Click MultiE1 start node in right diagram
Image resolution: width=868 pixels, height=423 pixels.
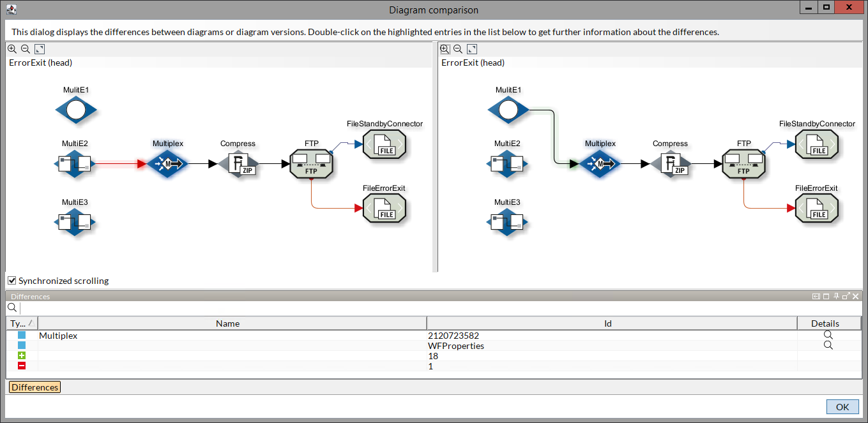tap(508, 110)
